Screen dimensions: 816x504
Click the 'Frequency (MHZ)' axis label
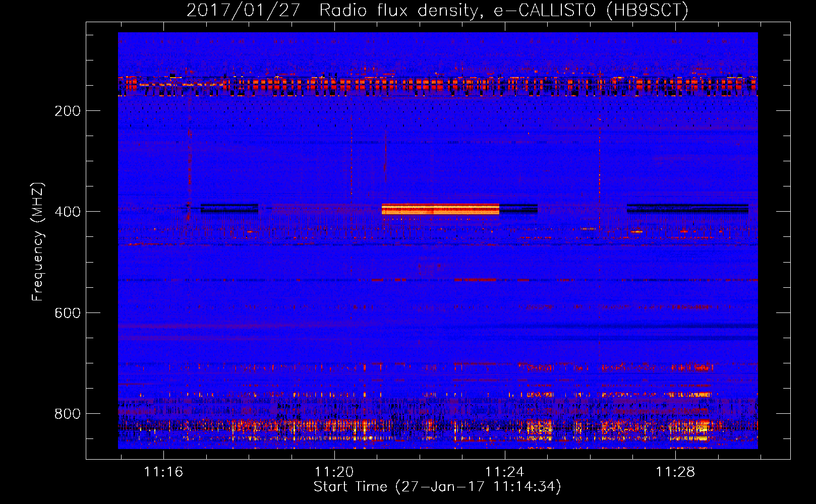(x=38, y=241)
